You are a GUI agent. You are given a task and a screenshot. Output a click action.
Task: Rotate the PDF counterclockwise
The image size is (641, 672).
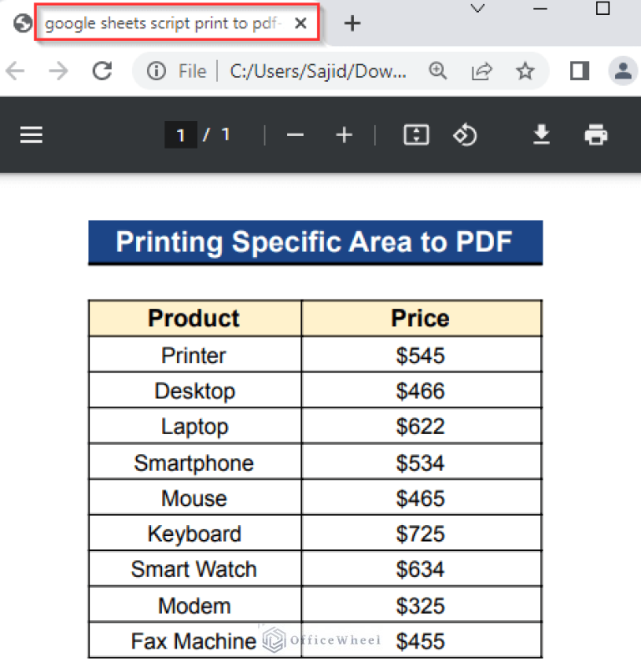pyautogui.click(x=465, y=134)
